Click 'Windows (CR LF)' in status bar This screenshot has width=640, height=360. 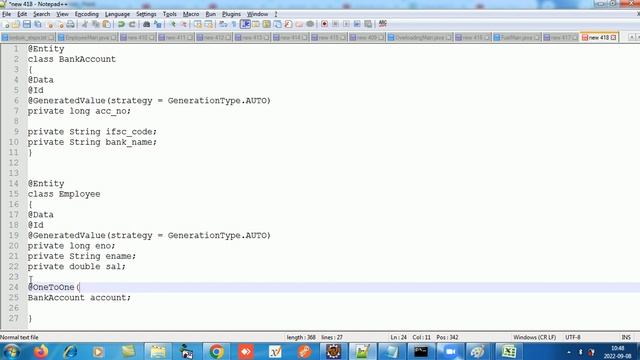point(535,338)
